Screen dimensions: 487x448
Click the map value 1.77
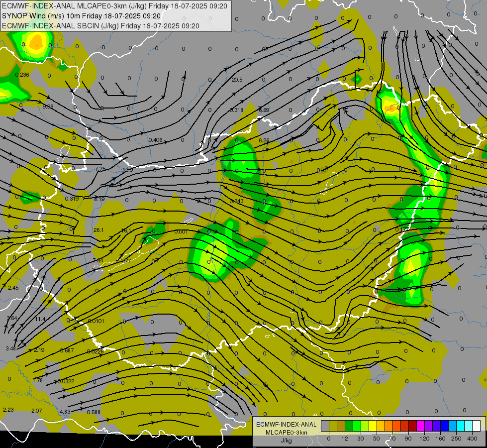tap(126, 261)
